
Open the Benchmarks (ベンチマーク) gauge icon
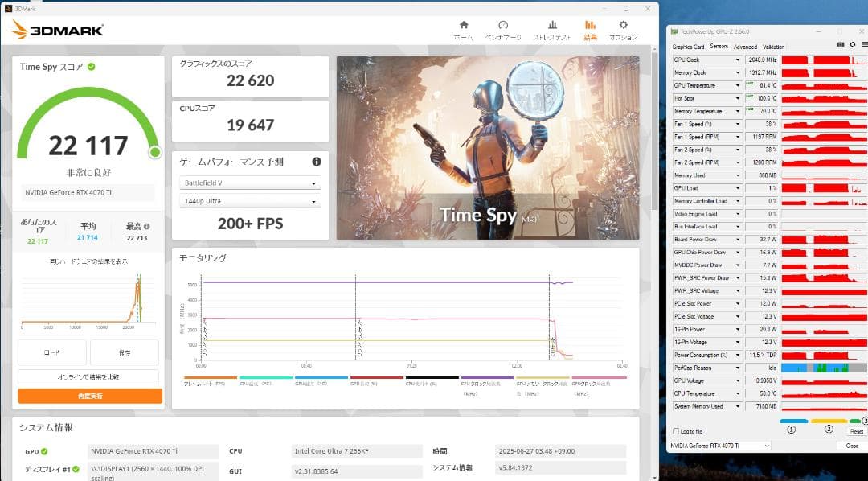pos(503,30)
